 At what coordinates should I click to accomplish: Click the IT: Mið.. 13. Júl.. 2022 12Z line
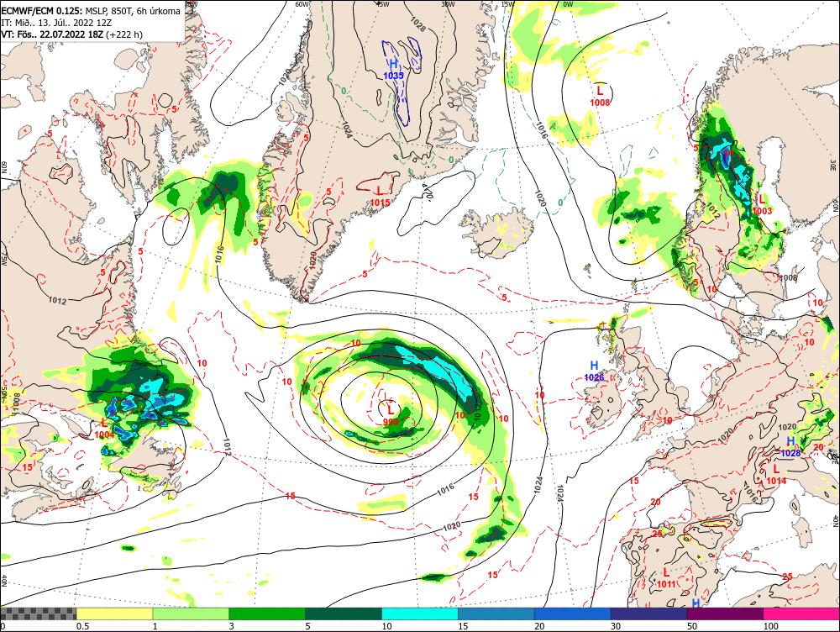tap(55, 23)
